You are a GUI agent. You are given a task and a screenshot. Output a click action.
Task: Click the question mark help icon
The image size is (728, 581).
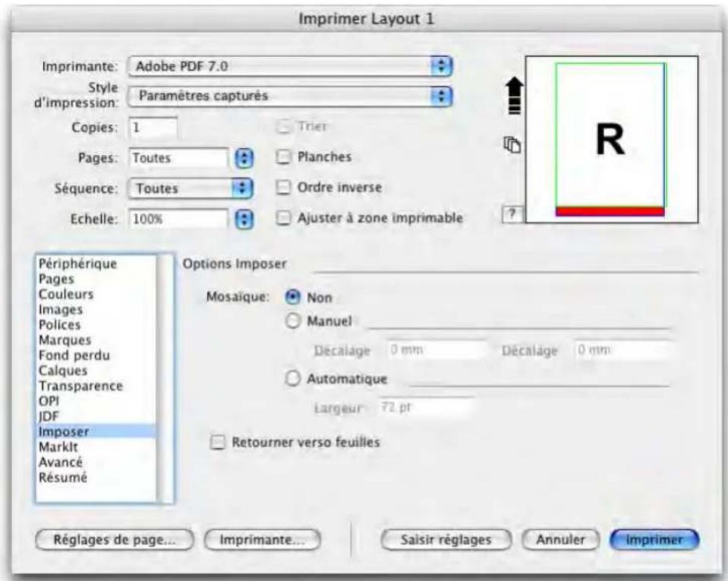[512, 214]
